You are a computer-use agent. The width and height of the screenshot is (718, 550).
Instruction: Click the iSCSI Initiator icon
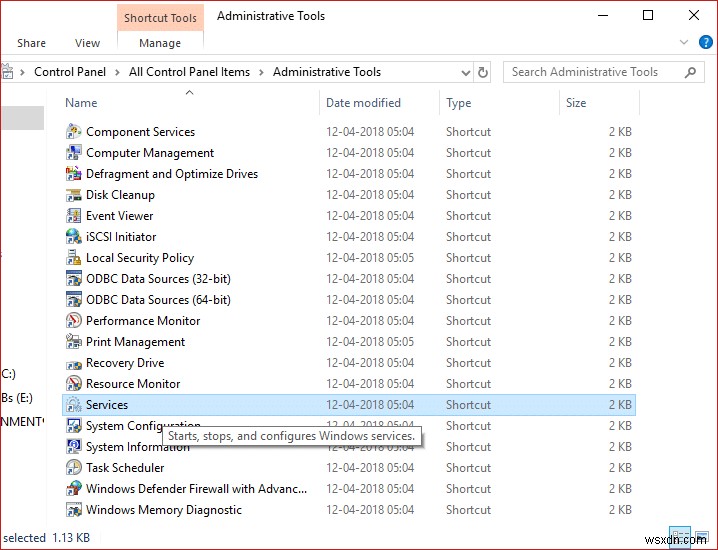click(x=73, y=237)
